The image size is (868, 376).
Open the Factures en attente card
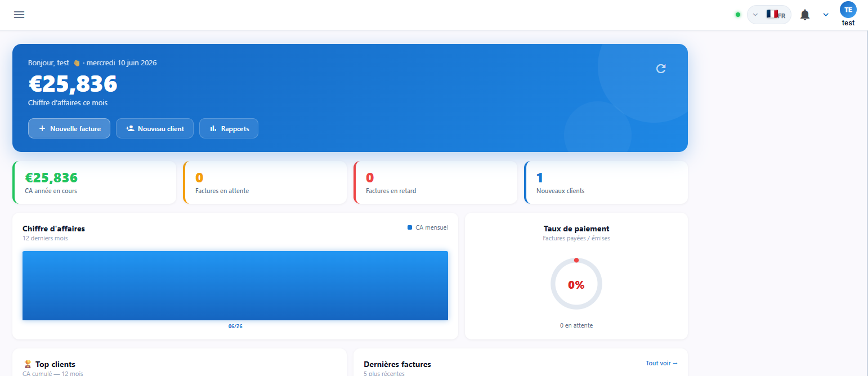(x=265, y=182)
